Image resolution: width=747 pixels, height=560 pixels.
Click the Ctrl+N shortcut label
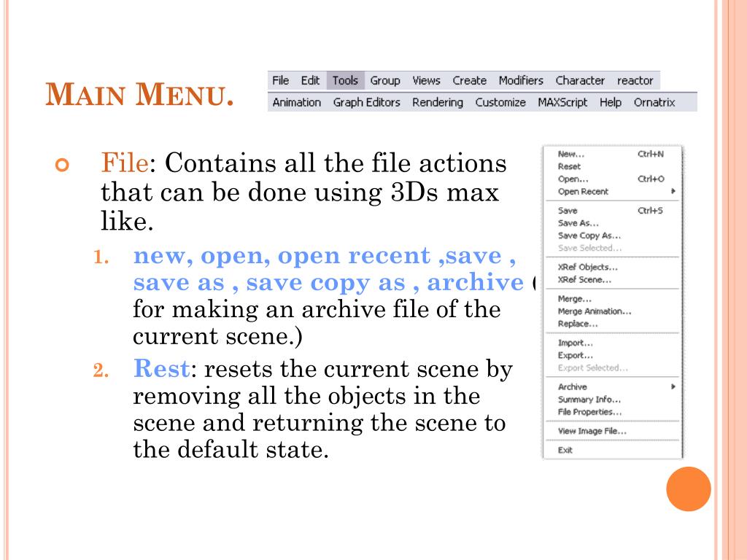pos(650,154)
